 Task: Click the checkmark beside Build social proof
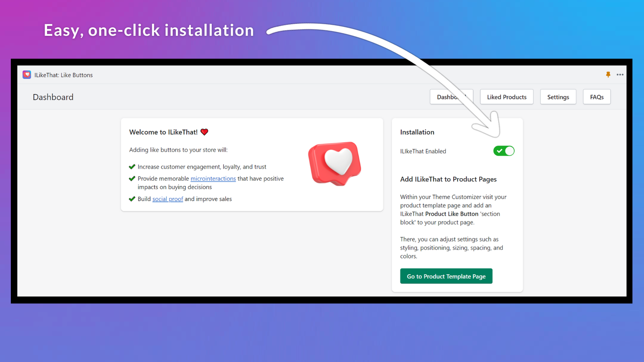[132, 199]
